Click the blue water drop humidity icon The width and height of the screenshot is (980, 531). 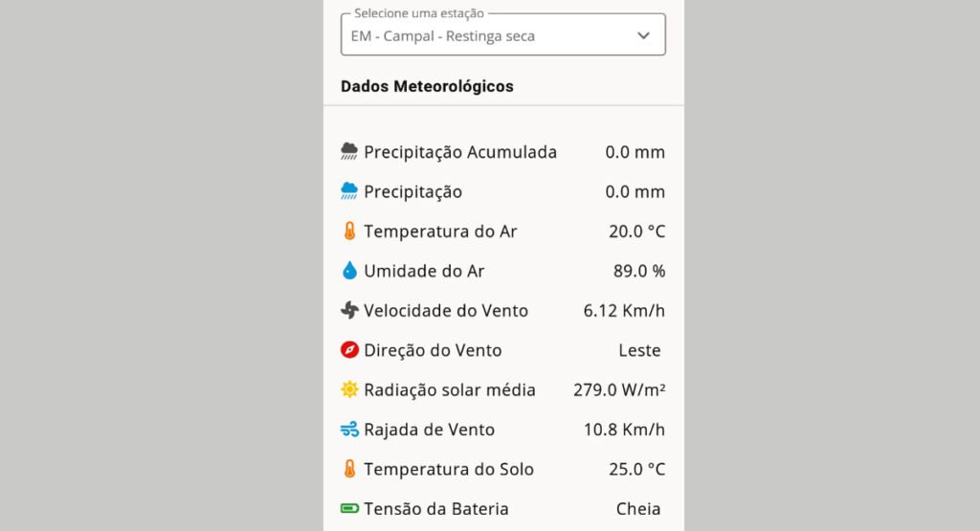tap(349, 271)
